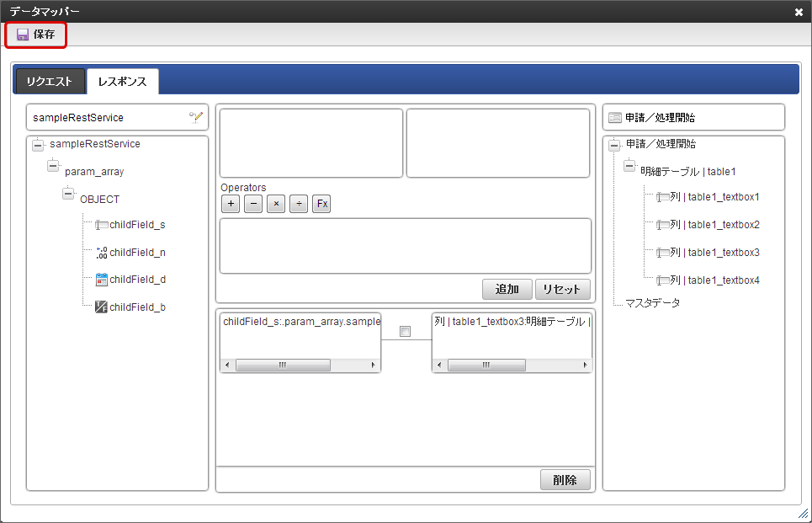Click the edit pencil icon beside sampleRestService

pyautogui.click(x=196, y=117)
